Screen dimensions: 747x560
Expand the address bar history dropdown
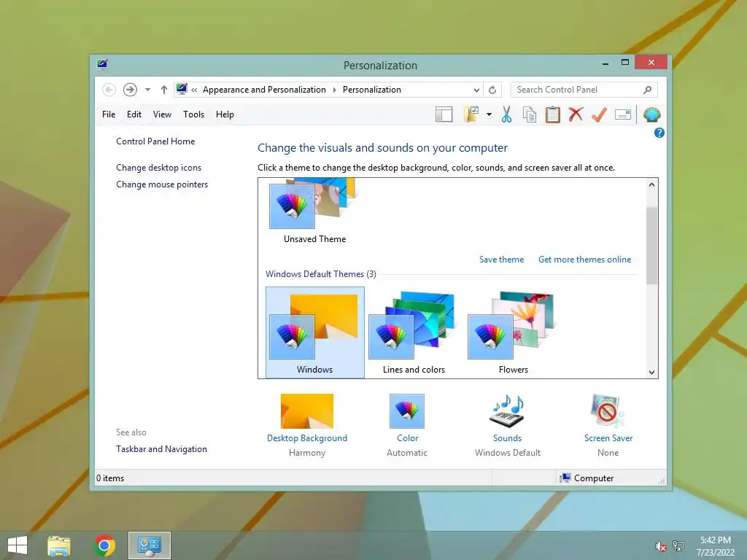pos(476,90)
